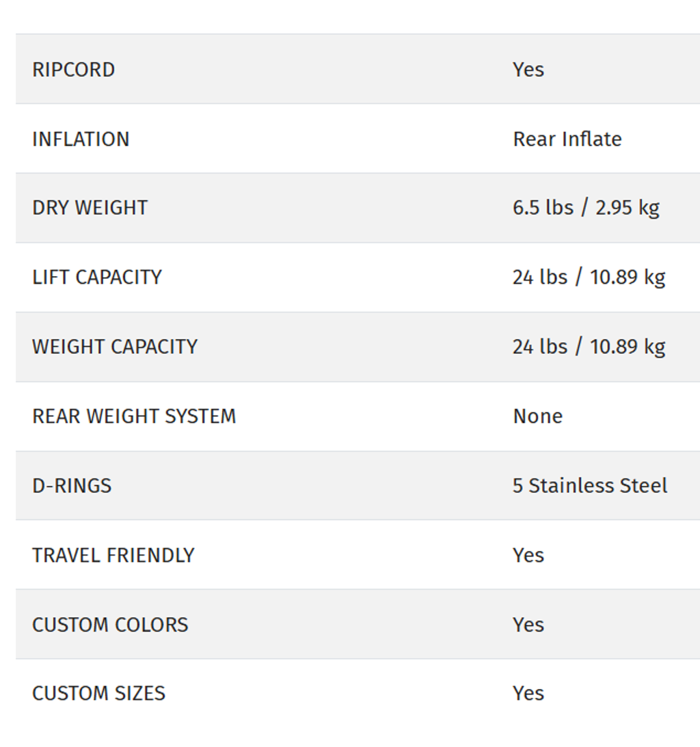Click the INFLATION label
700x747 pixels.
[x=81, y=139]
